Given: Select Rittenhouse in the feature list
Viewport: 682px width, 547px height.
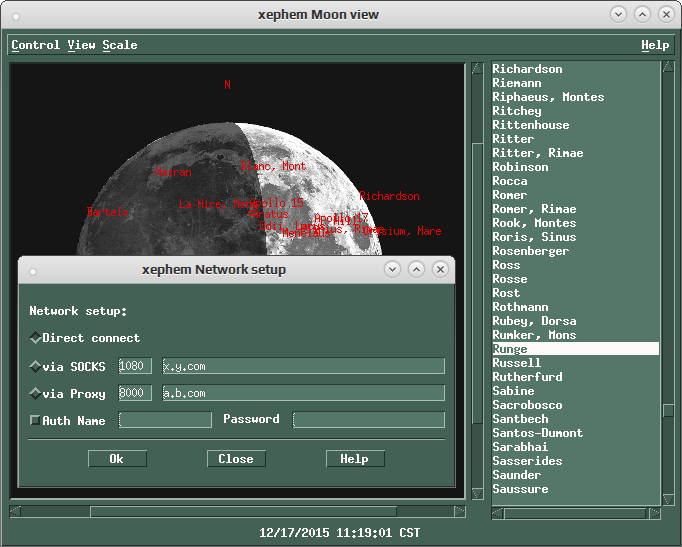Looking at the screenshot, I should pyautogui.click(x=575, y=125).
